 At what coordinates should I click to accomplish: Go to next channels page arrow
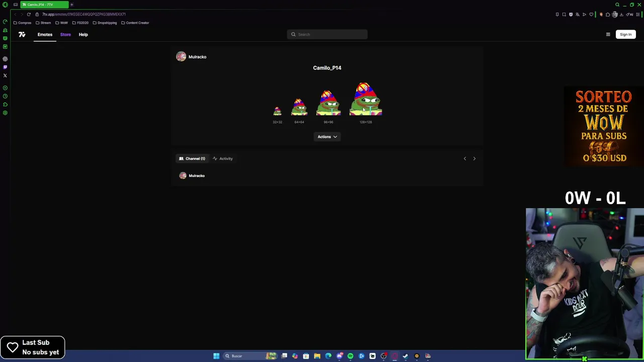click(x=474, y=158)
